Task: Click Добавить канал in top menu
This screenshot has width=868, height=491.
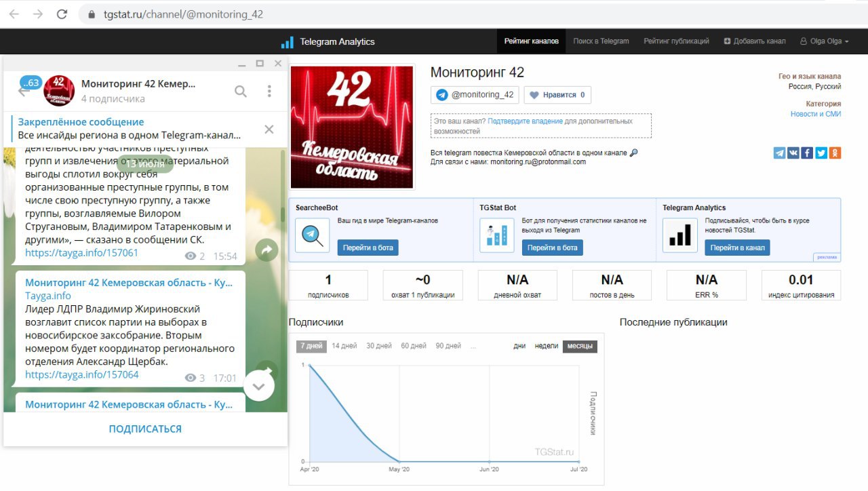Action: pos(755,41)
